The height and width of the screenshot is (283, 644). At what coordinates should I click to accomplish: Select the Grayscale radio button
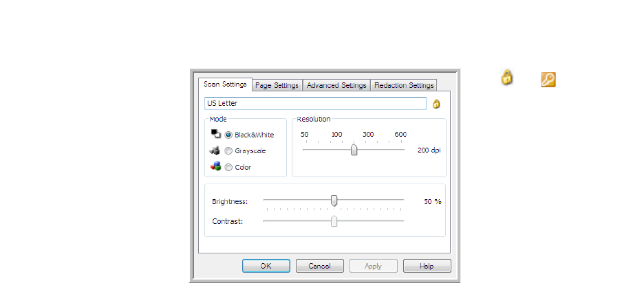point(228,151)
